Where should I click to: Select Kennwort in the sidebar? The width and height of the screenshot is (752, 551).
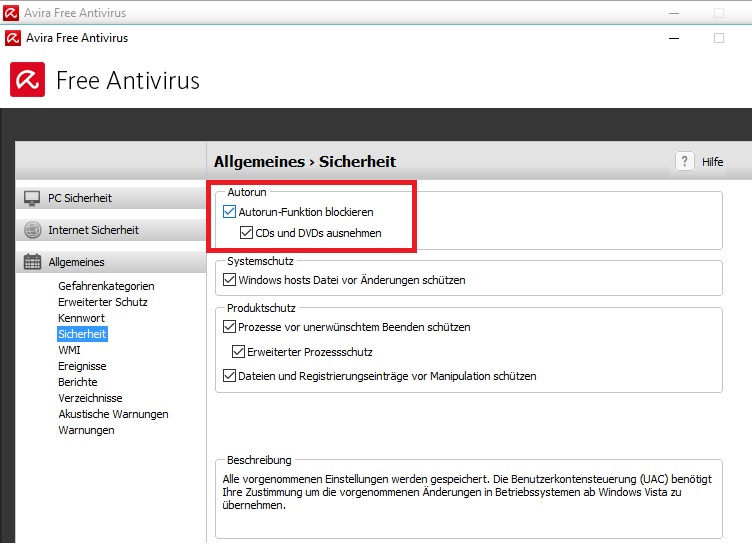[x=81, y=318]
